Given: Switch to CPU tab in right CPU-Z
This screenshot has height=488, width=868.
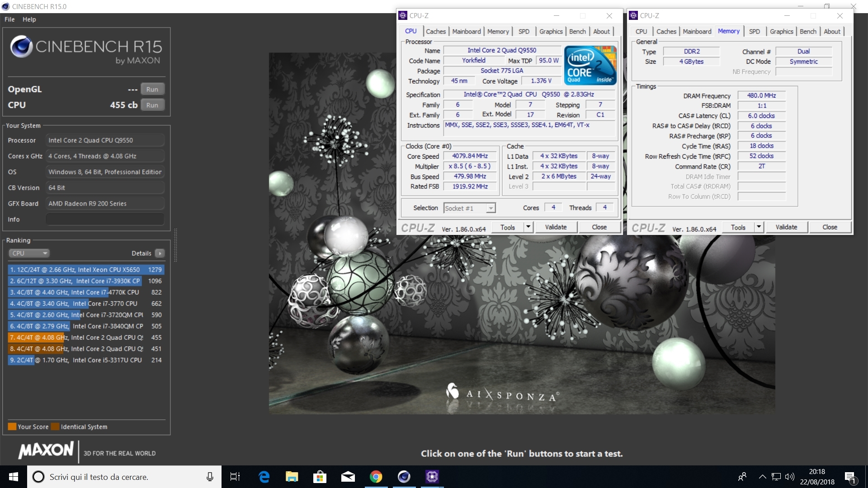Looking at the screenshot, I should (641, 31).
